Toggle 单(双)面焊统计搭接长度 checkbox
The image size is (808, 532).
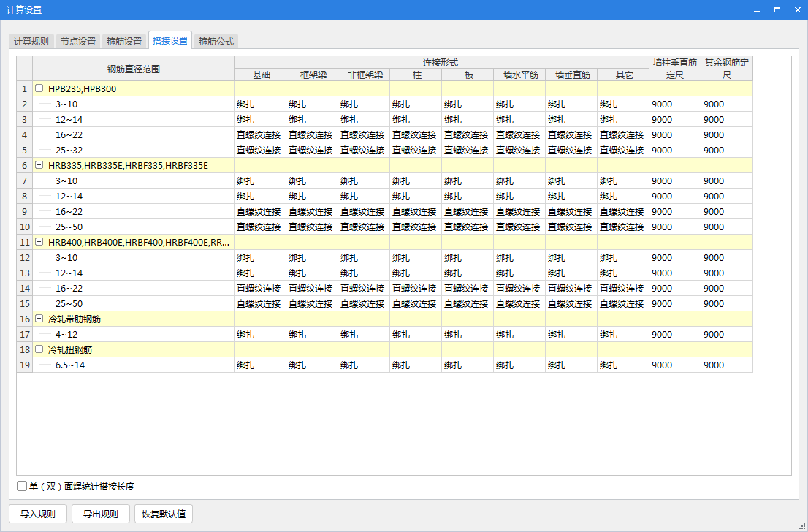(22, 486)
